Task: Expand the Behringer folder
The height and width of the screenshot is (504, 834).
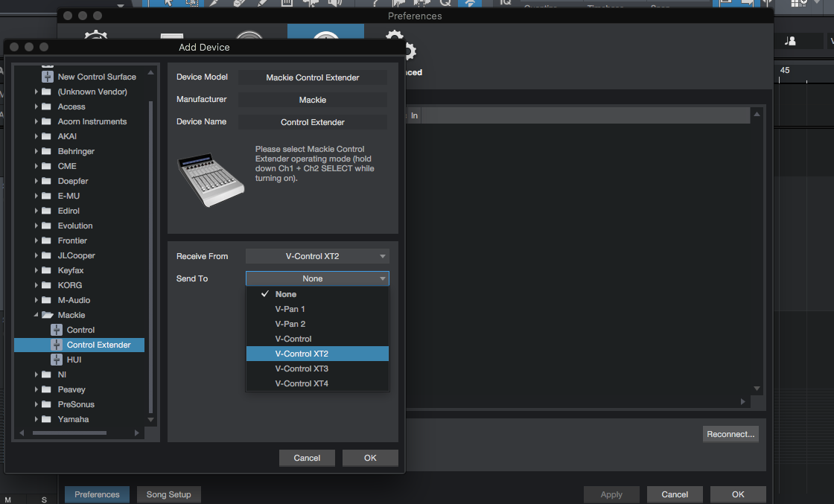Action: pyautogui.click(x=36, y=151)
